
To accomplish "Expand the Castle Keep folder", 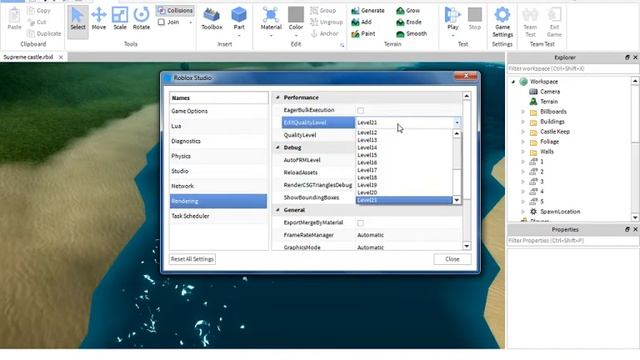I will point(523,131).
